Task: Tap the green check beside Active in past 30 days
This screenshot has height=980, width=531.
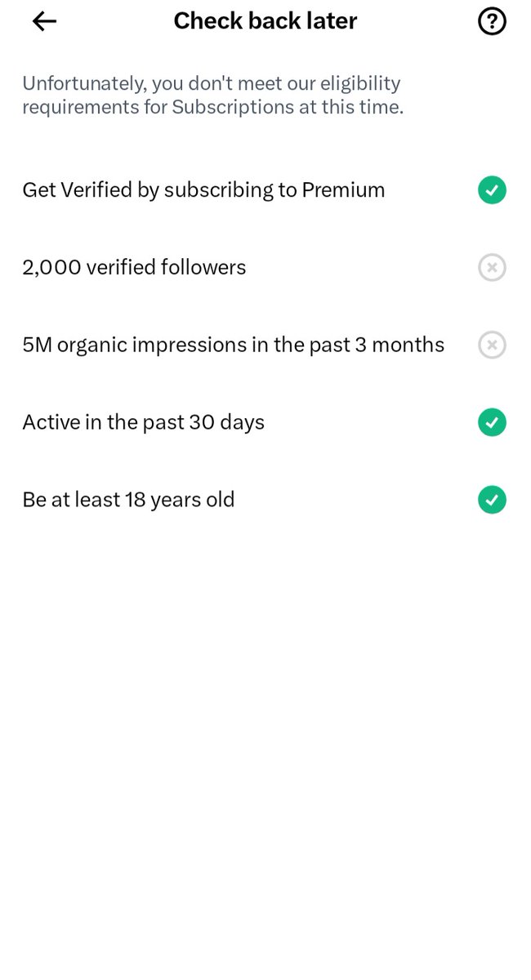Action: (492, 422)
